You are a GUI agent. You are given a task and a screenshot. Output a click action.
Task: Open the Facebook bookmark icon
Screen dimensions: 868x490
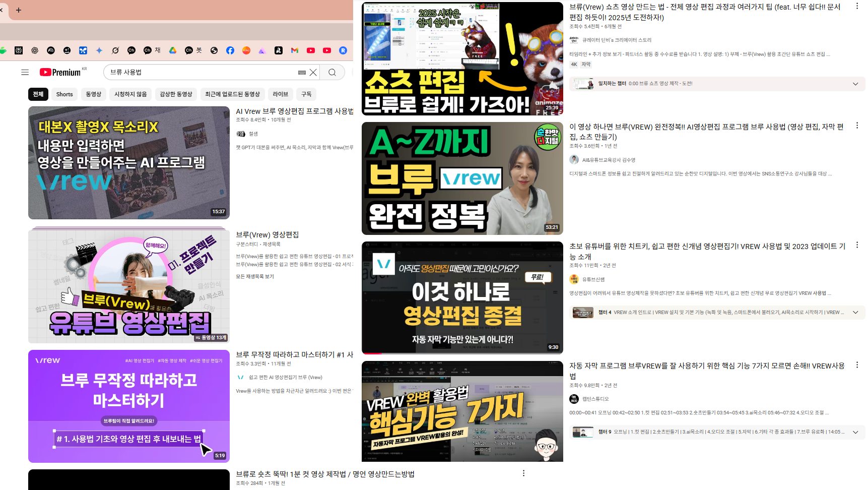[x=230, y=50]
